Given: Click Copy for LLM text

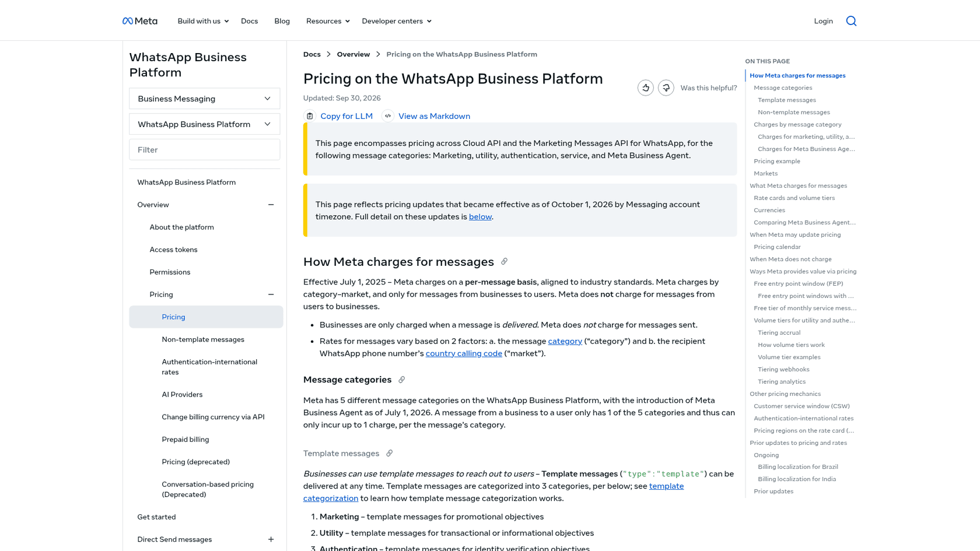Looking at the screenshot, I should point(346,116).
